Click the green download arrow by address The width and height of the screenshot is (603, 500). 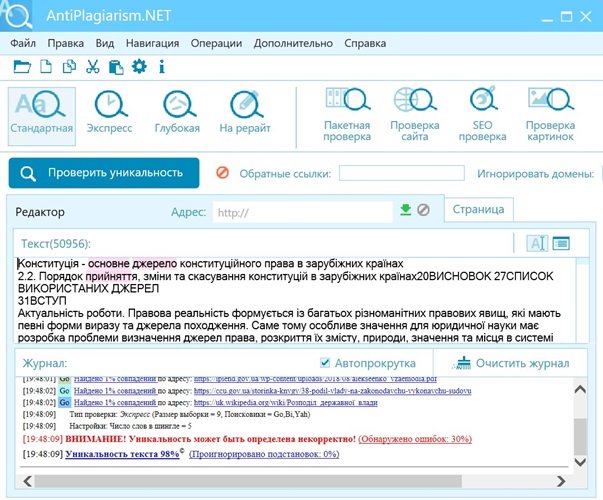point(406,210)
